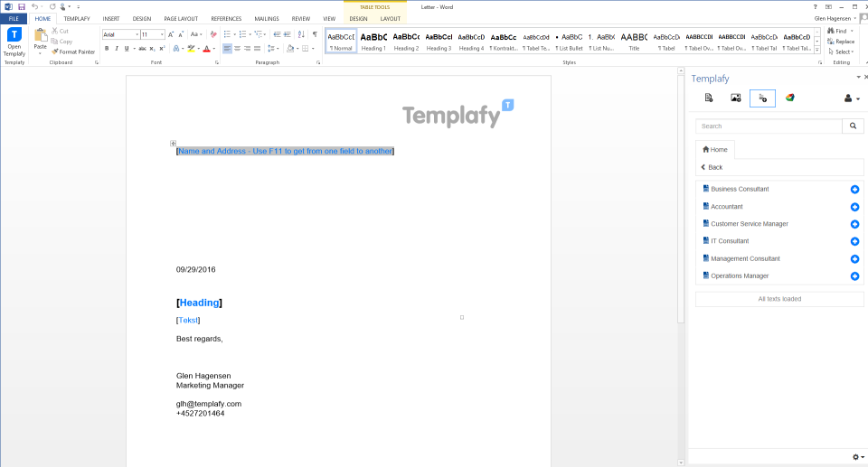Toggle Bold formatting

pos(107,49)
